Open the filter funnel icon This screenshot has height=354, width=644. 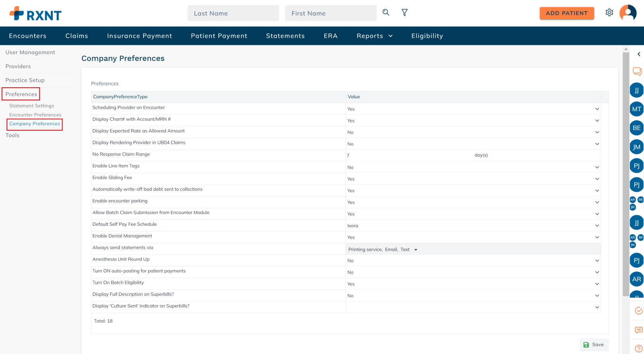click(404, 13)
